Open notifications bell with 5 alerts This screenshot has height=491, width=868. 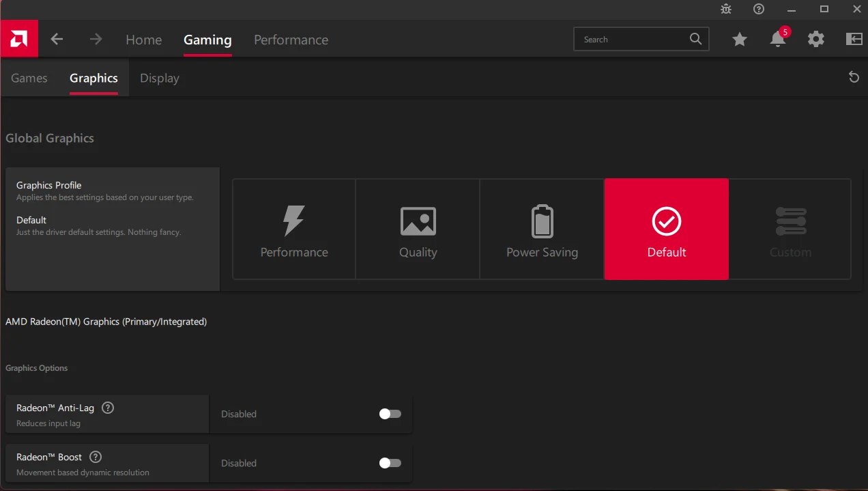coord(778,40)
